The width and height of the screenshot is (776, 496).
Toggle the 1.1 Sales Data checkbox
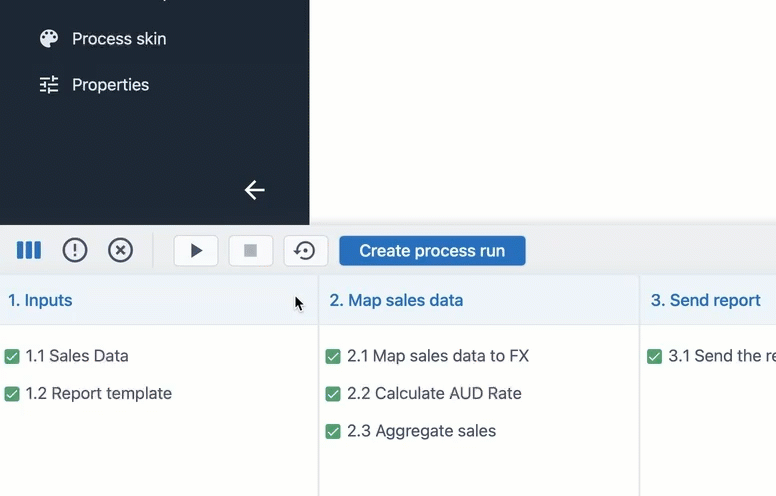coord(12,356)
